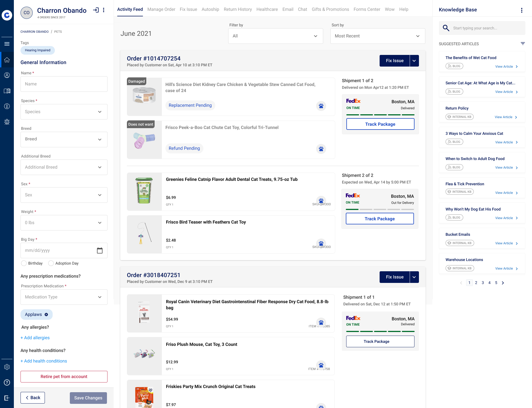Open the Autoship tab
532x408 pixels.
[210, 9]
